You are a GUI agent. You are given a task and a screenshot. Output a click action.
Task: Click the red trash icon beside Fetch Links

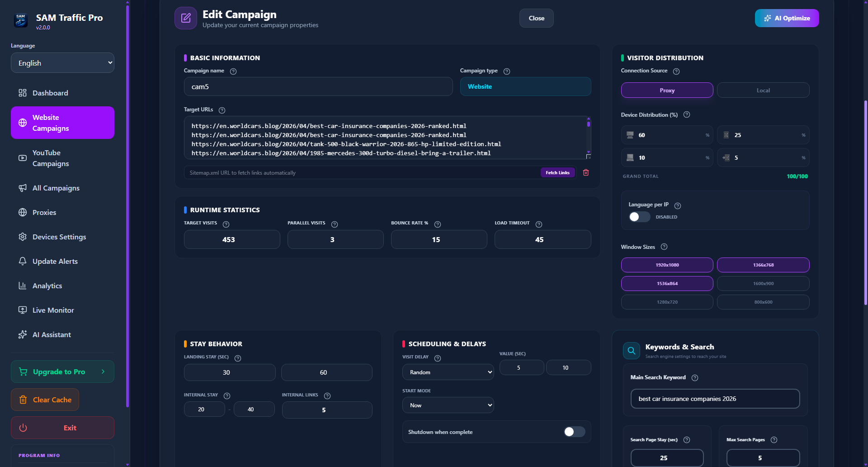pyautogui.click(x=586, y=172)
